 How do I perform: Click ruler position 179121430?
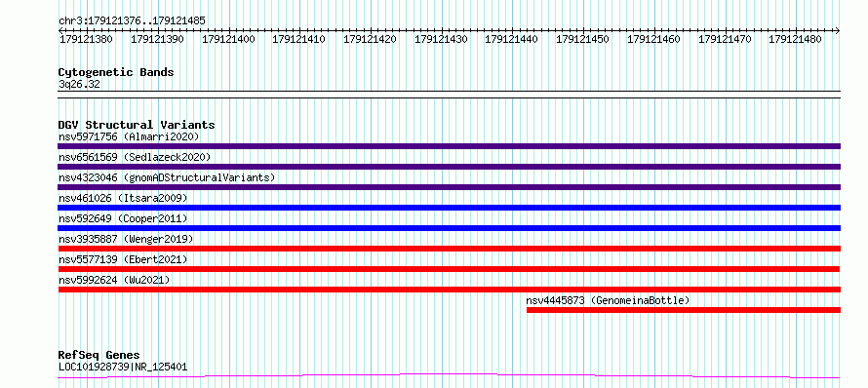click(441, 39)
